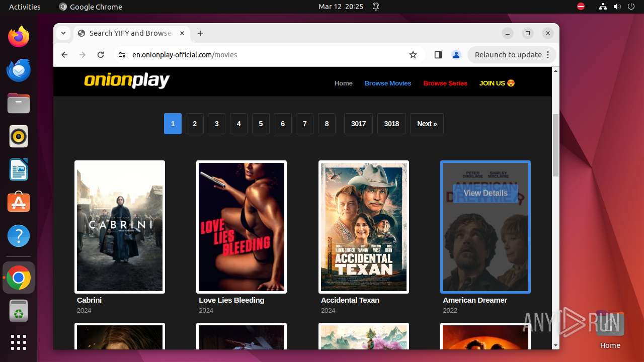Launch LibreOffice Writer from the dock

[19, 169]
